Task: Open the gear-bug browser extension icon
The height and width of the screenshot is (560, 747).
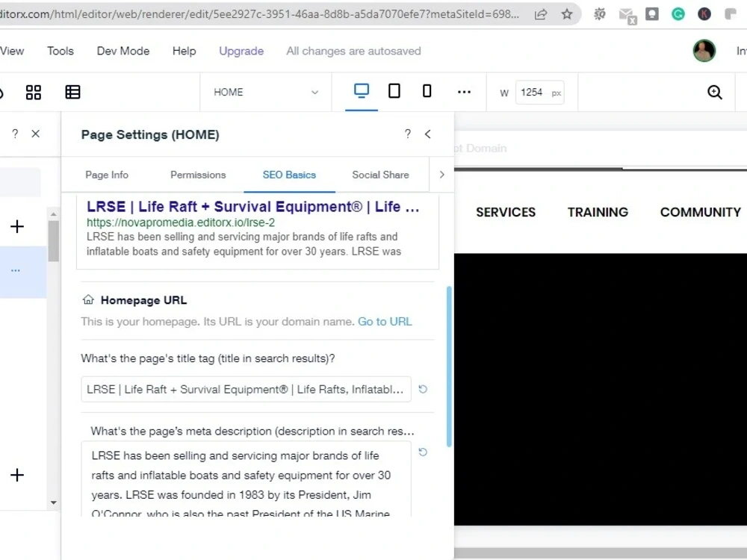Action: point(599,14)
